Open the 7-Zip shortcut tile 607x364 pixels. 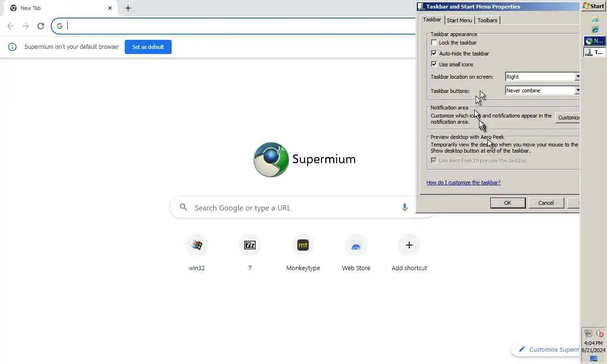250,245
